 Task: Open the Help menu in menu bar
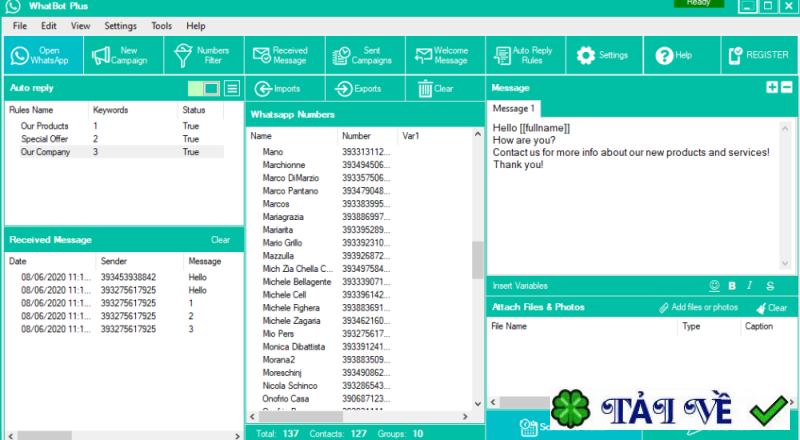(x=195, y=26)
